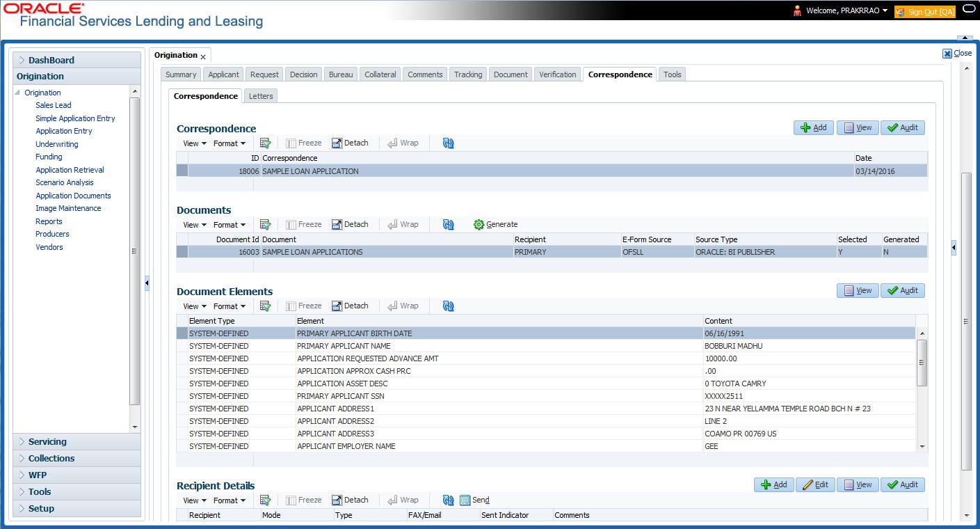Viewport: 980px width, 529px height.
Task: Click the Document Elements table scrollbar
Action: [922, 363]
